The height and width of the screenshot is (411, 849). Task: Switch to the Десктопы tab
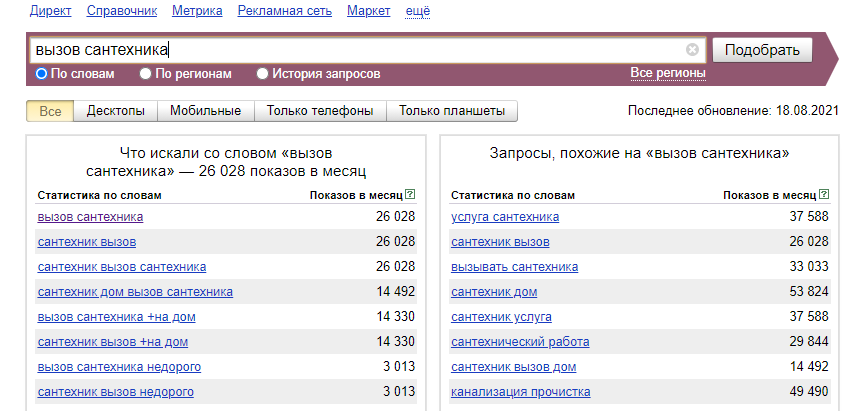pyautogui.click(x=116, y=111)
